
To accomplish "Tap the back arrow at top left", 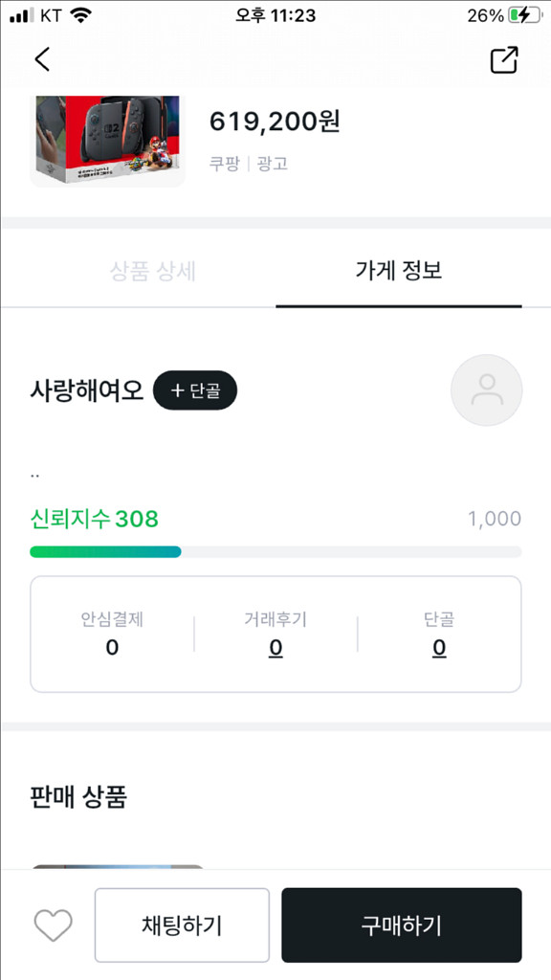I will pos(40,58).
